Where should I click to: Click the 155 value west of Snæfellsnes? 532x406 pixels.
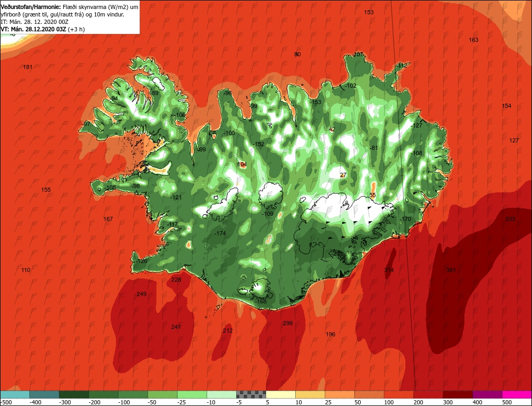click(46, 190)
